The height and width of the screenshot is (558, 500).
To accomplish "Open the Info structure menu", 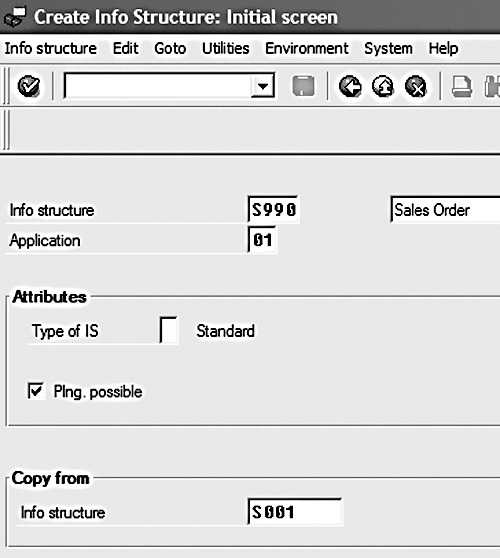I will (x=51, y=48).
